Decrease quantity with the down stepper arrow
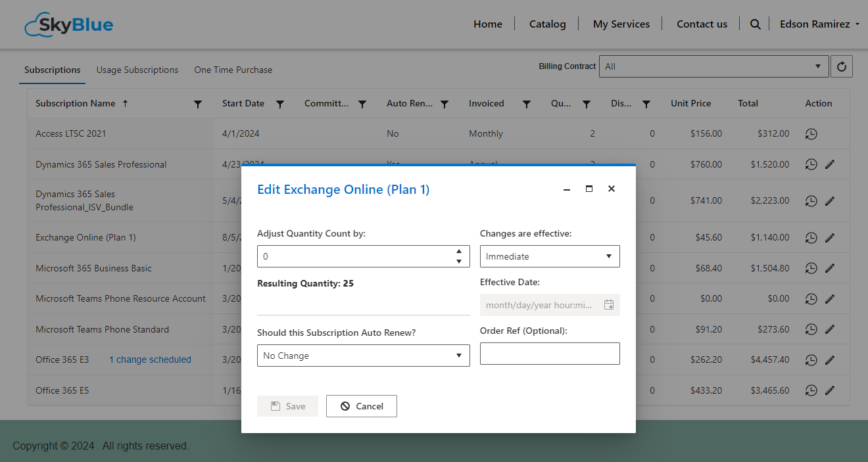This screenshot has width=868, height=462. coord(459,262)
